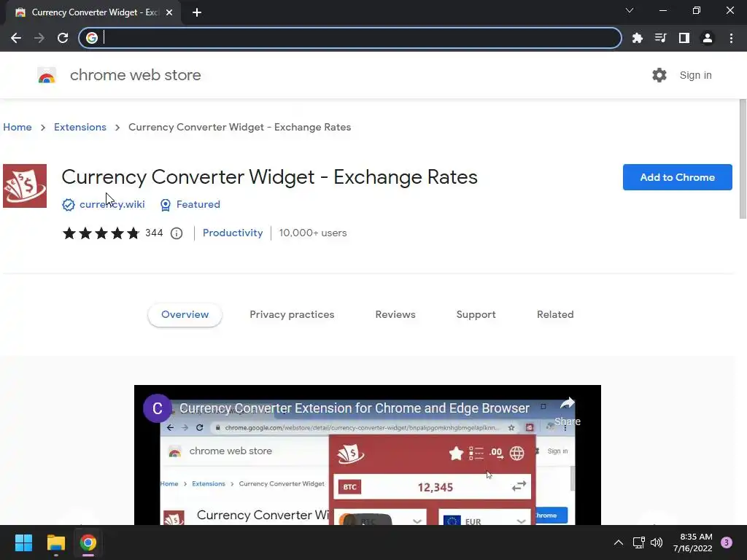Expand the tab search chevron
747x560 pixels.
(x=630, y=10)
